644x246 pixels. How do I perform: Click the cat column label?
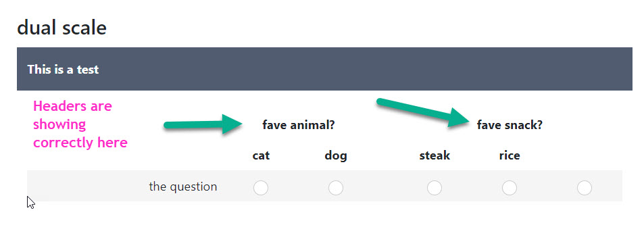point(262,155)
